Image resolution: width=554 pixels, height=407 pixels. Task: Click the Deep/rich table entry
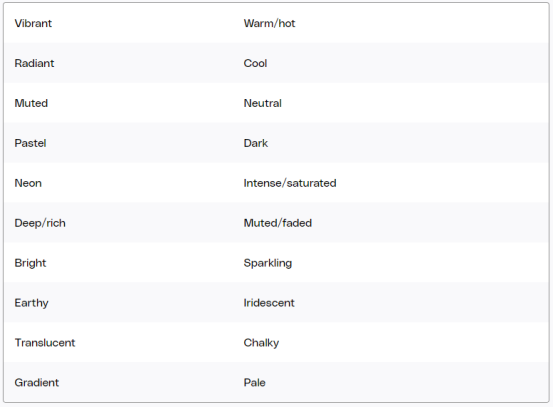[x=40, y=223]
